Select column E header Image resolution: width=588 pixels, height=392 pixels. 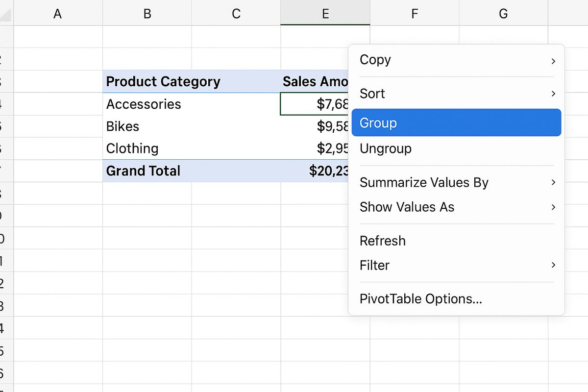point(325,13)
